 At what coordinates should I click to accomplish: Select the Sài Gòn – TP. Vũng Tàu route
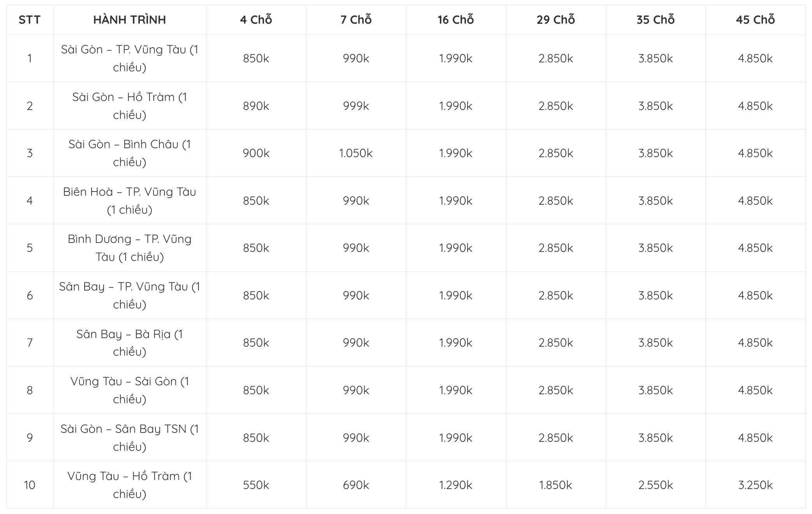(129, 58)
